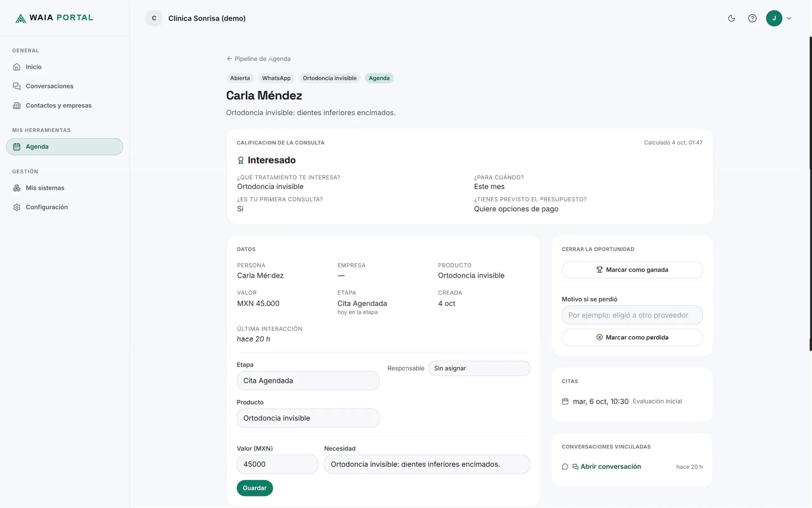Click the Interesado ribbon icon
812x508 pixels.
point(241,160)
